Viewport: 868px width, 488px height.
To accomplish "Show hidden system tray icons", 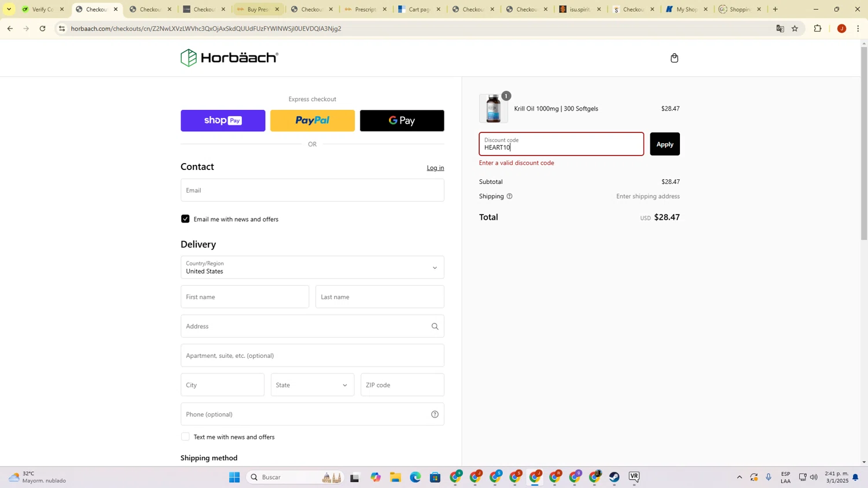I will 739,478.
